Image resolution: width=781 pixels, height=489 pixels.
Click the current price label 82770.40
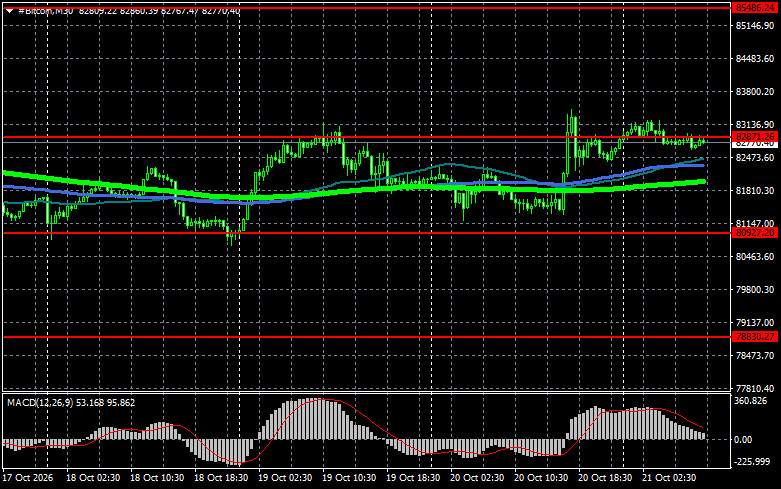click(755, 144)
